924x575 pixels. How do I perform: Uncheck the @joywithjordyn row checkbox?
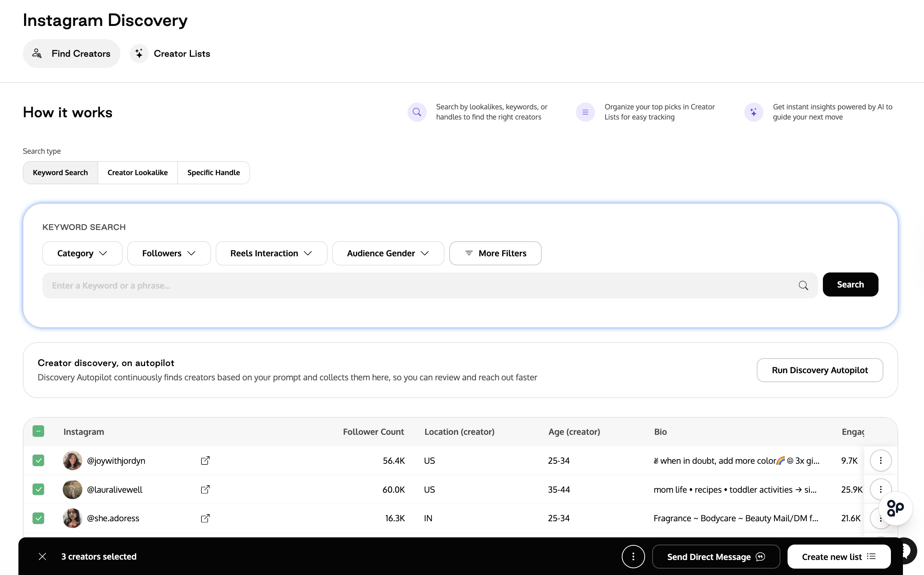tap(38, 460)
